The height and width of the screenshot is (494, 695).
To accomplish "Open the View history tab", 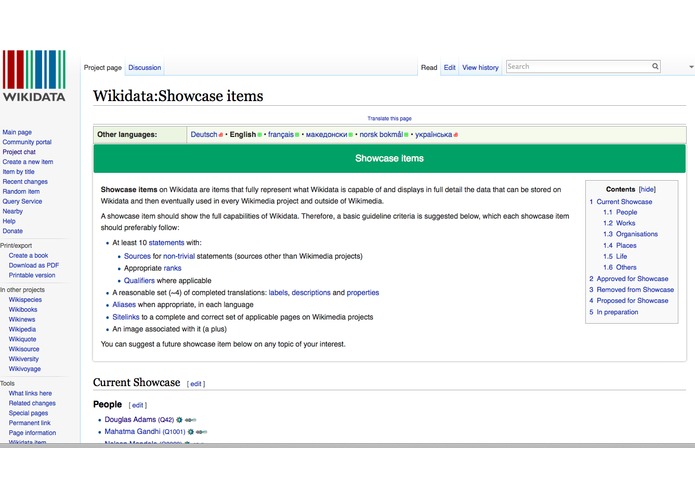I will (x=480, y=67).
